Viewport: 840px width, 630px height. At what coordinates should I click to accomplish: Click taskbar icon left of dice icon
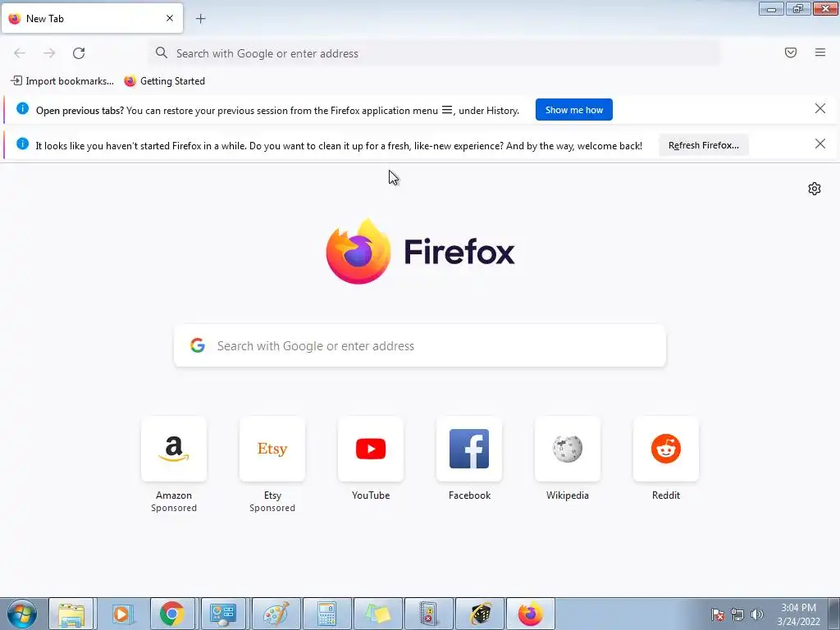tap(428, 614)
